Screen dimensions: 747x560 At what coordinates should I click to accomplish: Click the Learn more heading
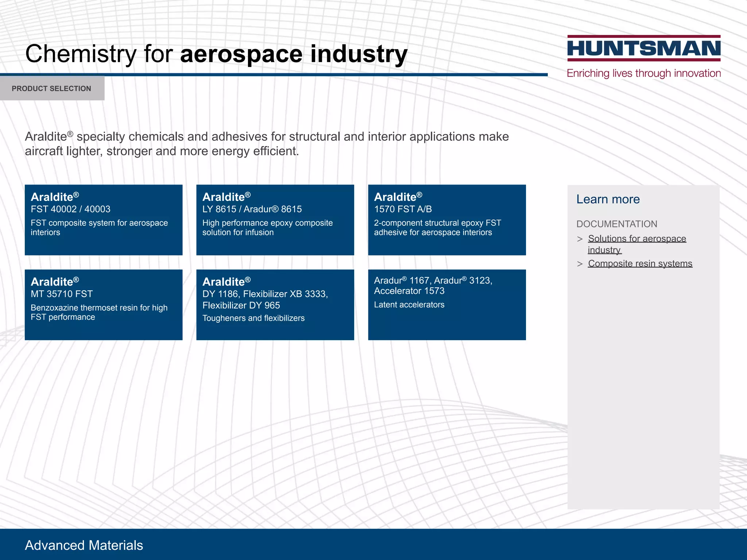click(x=608, y=199)
